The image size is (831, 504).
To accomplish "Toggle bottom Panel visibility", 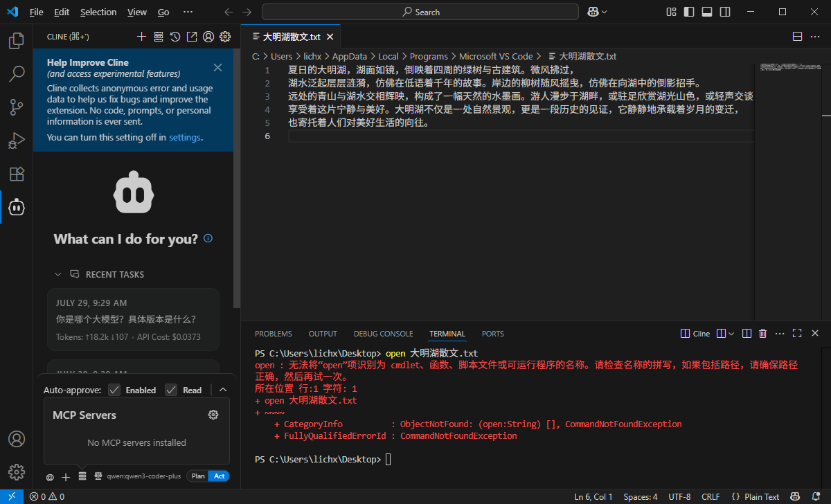I will 706,12.
